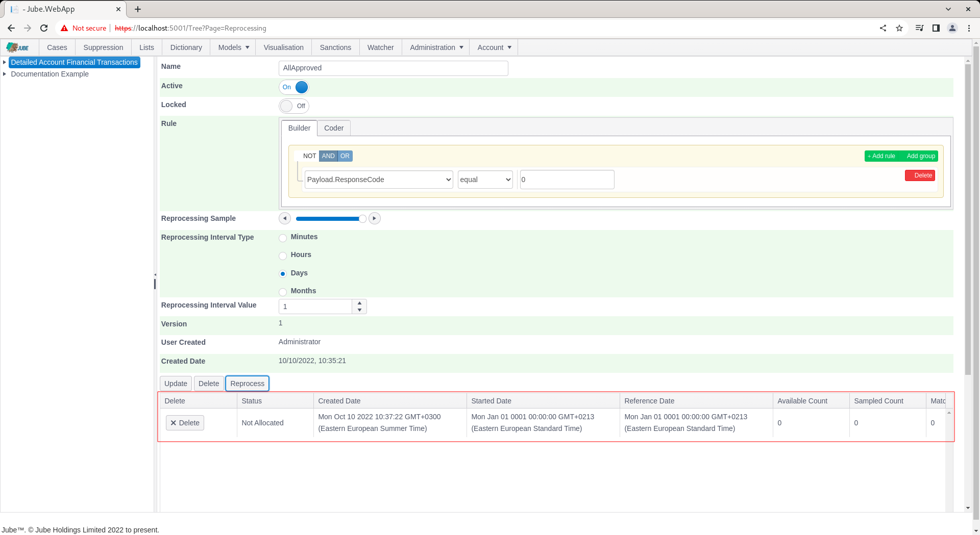Click the browser address bar URL
Image resolution: width=980 pixels, height=535 pixels.
[190, 28]
